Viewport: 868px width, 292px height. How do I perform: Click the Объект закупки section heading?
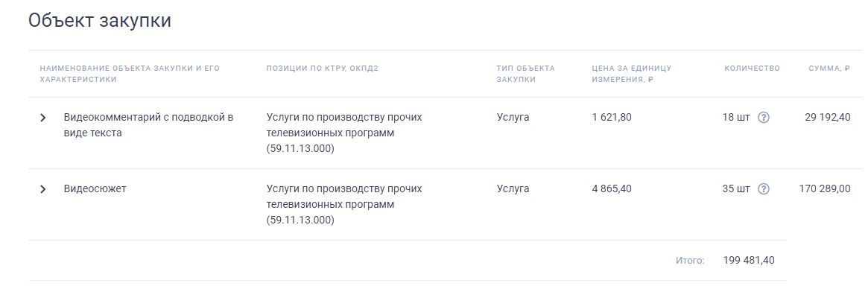point(100,20)
